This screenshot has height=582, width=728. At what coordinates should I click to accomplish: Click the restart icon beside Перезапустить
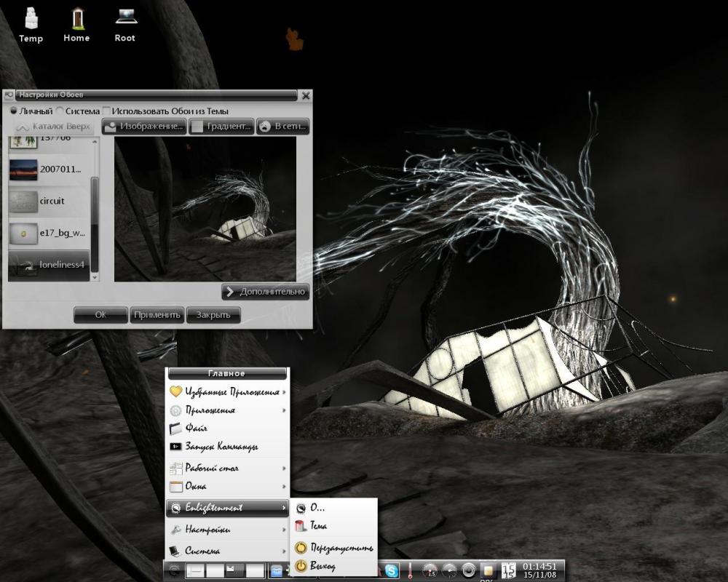(301, 548)
